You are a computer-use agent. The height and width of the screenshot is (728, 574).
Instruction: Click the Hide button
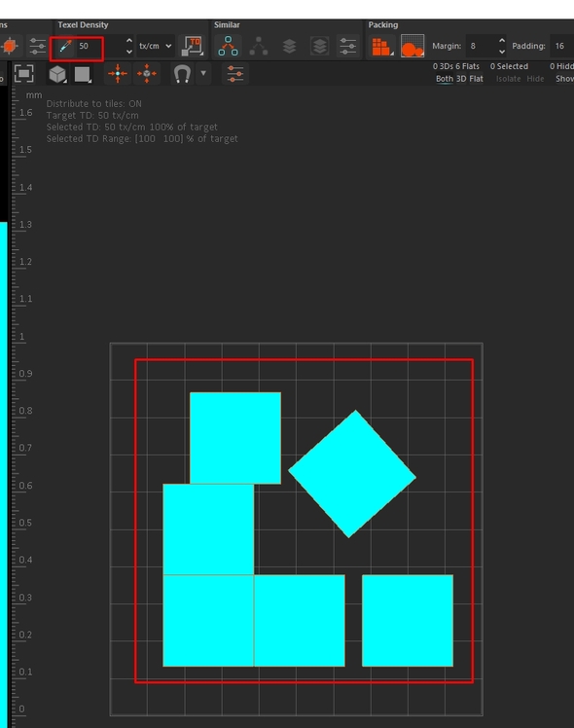click(x=535, y=79)
